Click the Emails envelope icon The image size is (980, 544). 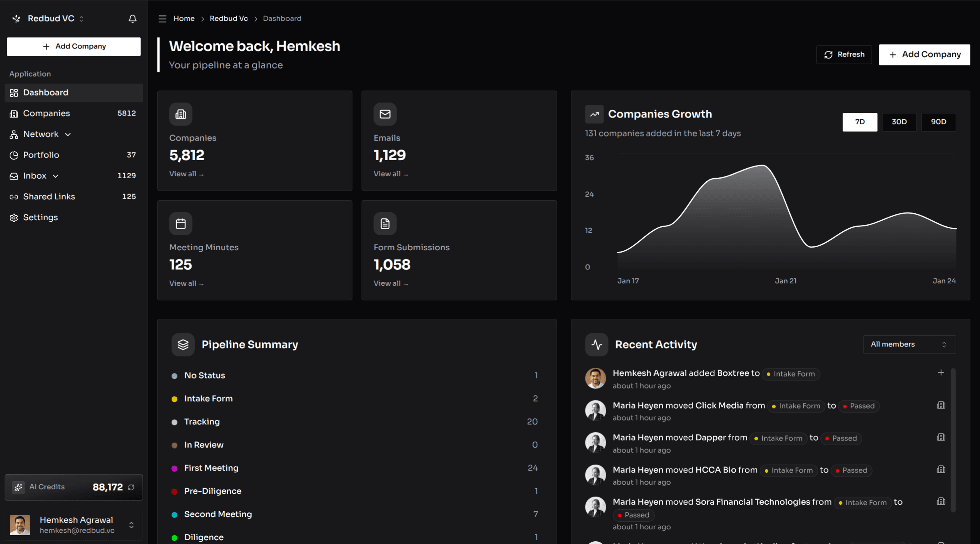(x=385, y=114)
